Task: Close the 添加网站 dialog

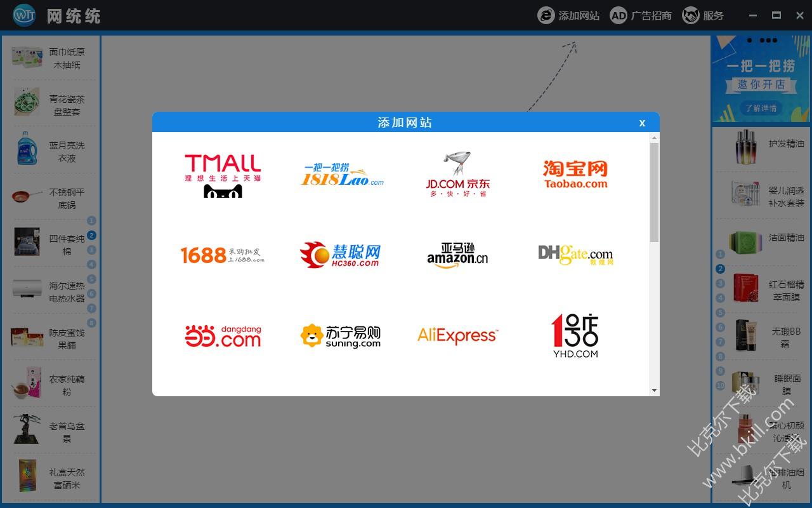Action: [x=642, y=123]
